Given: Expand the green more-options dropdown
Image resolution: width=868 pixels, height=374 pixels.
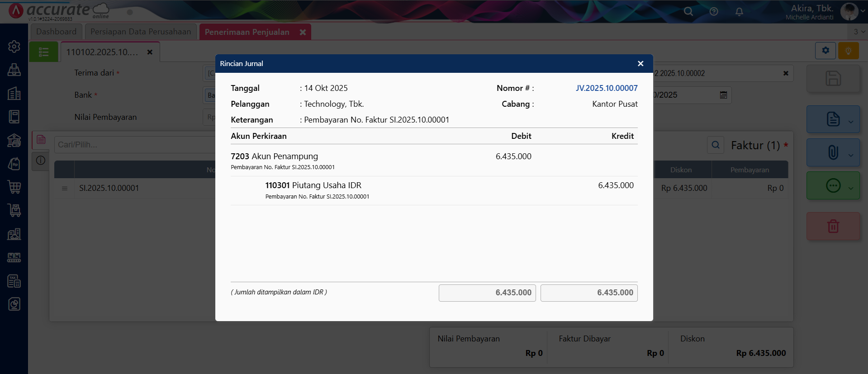Looking at the screenshot, I should pos(851,188).
